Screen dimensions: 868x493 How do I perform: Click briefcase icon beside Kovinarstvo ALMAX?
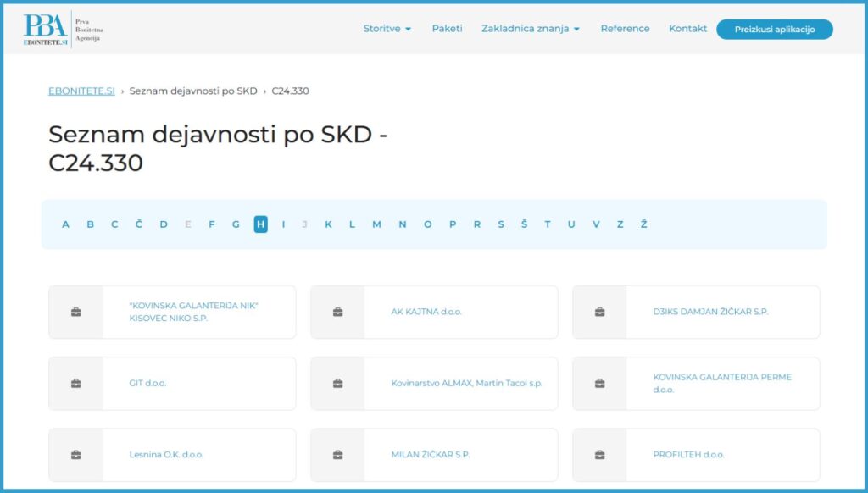337,384
